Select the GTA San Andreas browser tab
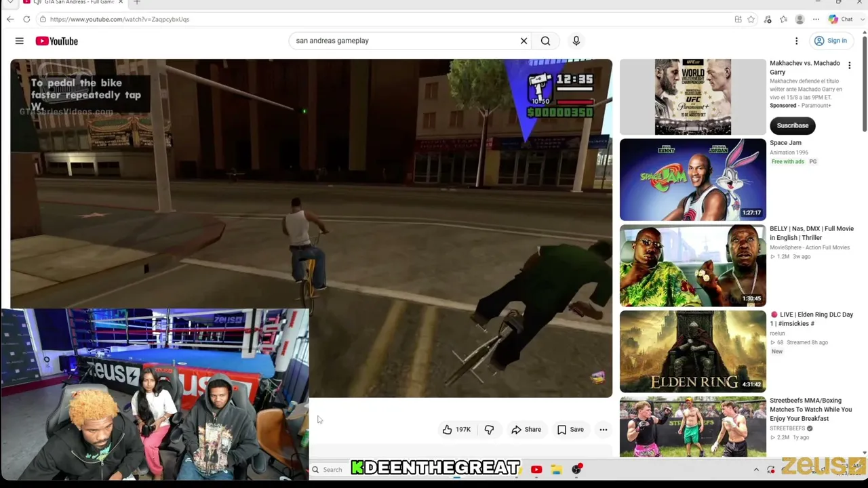 [75, 3]
